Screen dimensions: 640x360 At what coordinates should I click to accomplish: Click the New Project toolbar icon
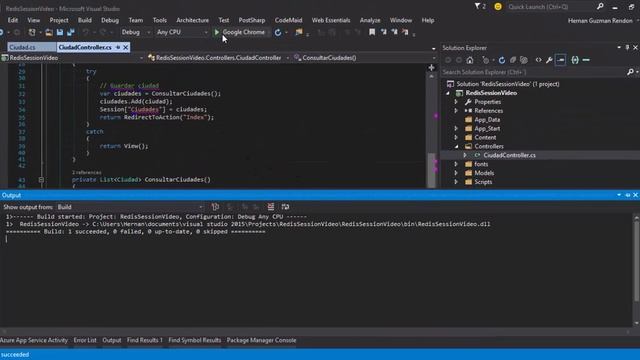point(32,32)
